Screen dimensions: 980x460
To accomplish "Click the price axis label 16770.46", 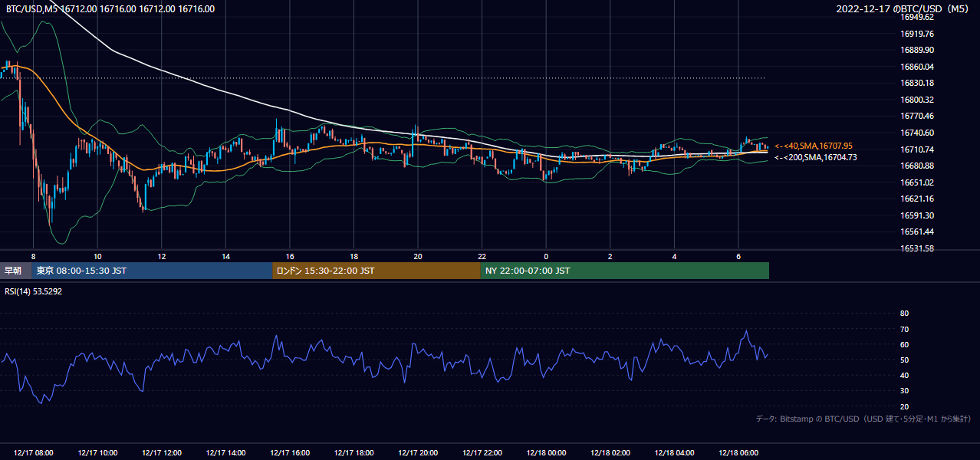I will coord(917,116).
